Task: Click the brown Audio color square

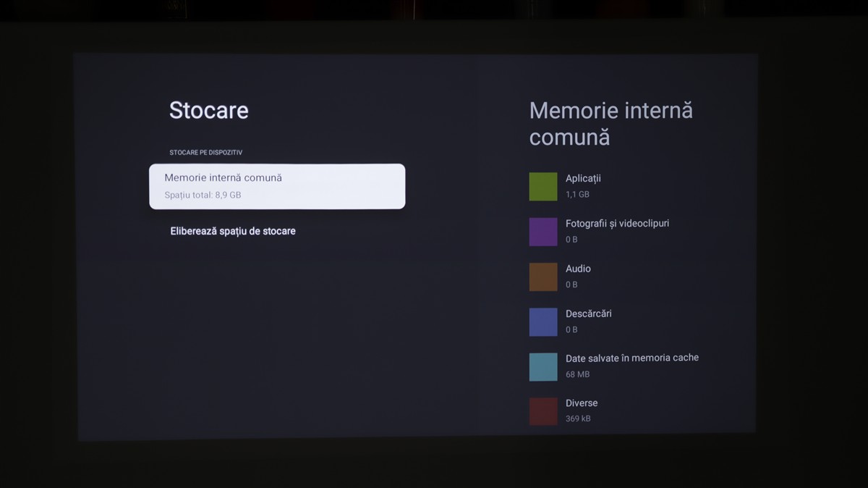Action: click(543, 277)
